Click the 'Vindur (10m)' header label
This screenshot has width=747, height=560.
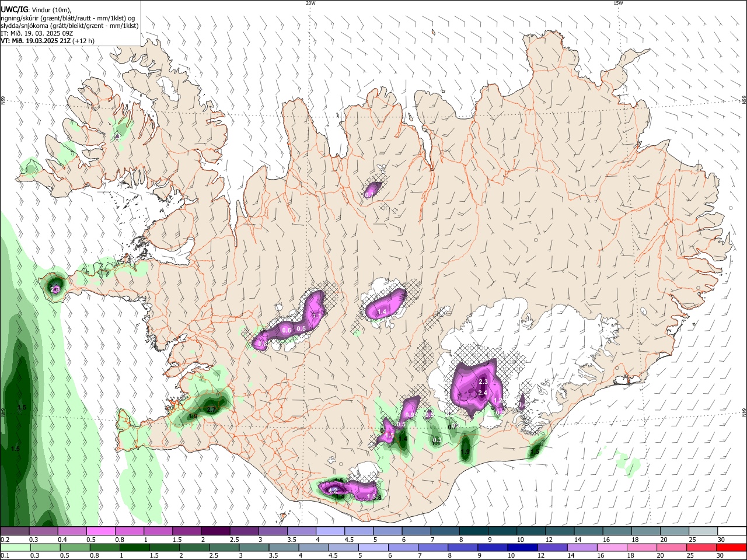(51, 10)
